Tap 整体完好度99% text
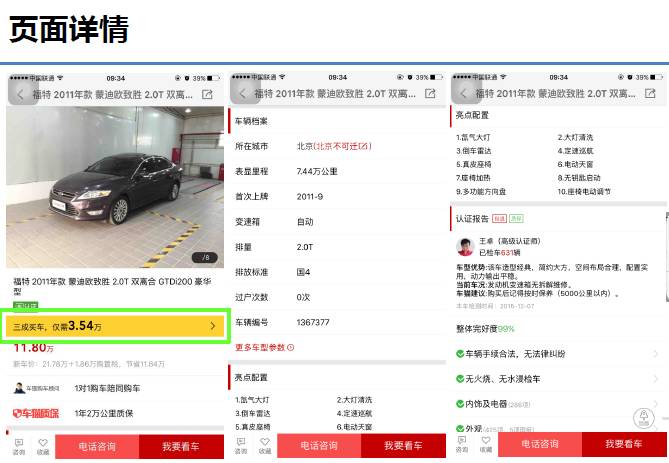 coord(485,329)
